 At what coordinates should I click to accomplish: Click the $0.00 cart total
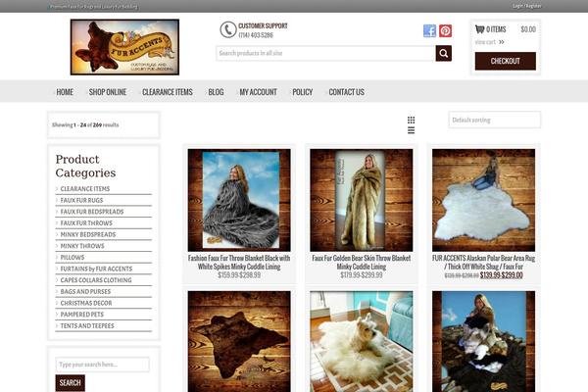528,29
